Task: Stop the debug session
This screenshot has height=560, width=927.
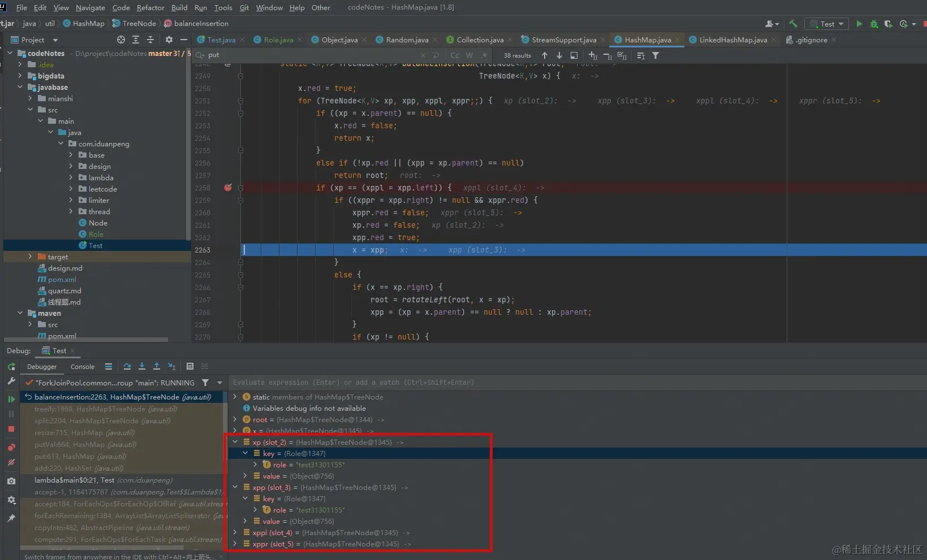Action: [11, 429]
